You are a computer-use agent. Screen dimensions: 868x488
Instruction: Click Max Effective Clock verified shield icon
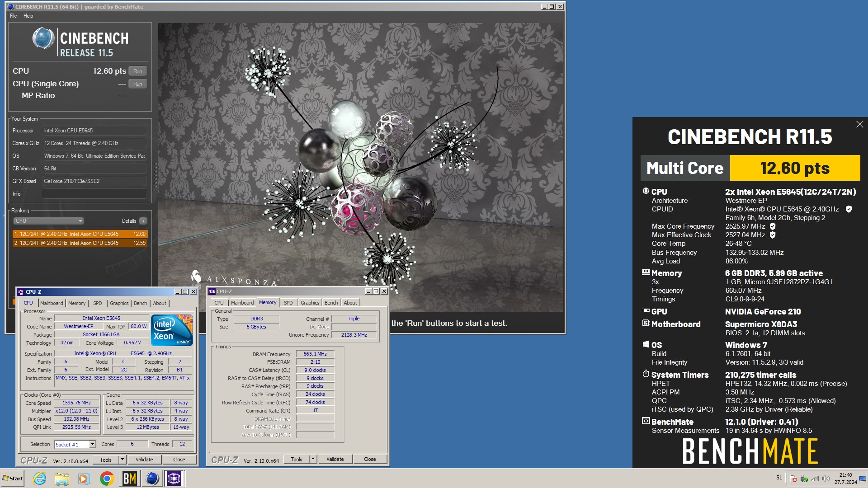[x=773, y=235]
